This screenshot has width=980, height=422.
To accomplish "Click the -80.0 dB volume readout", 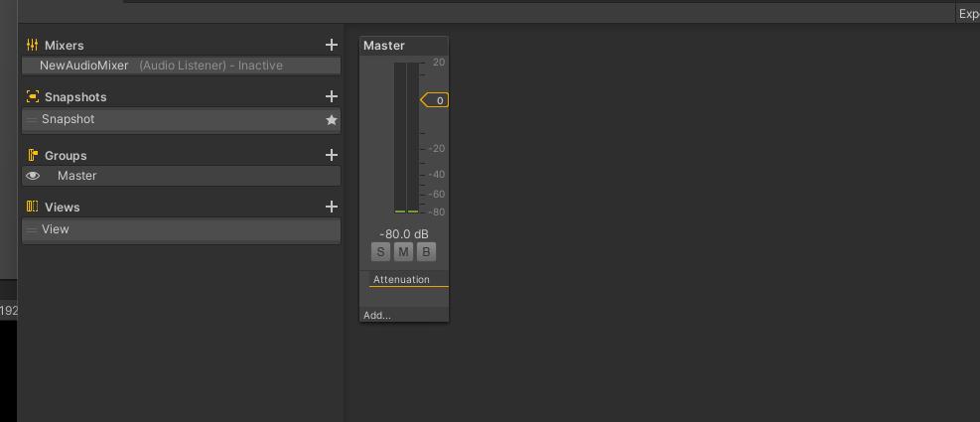I will (x=404, y=234).
